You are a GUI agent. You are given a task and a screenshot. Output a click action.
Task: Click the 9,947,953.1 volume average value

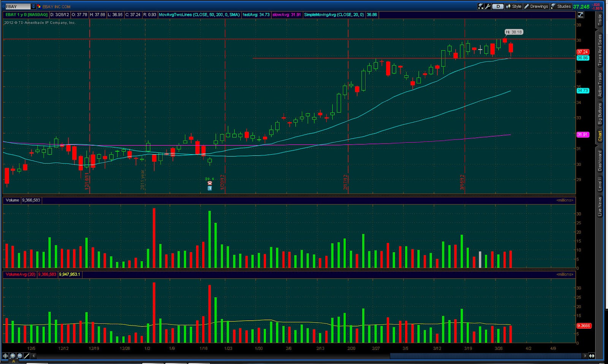(70, 274)
